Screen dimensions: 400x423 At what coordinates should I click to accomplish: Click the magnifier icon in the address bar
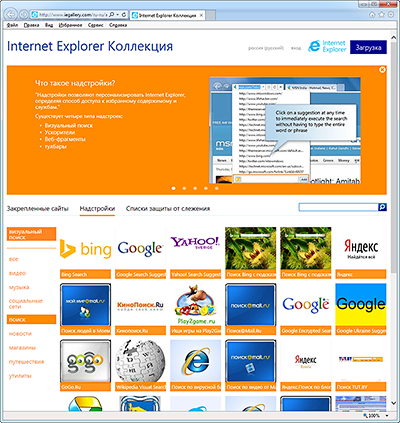point(112,15)
